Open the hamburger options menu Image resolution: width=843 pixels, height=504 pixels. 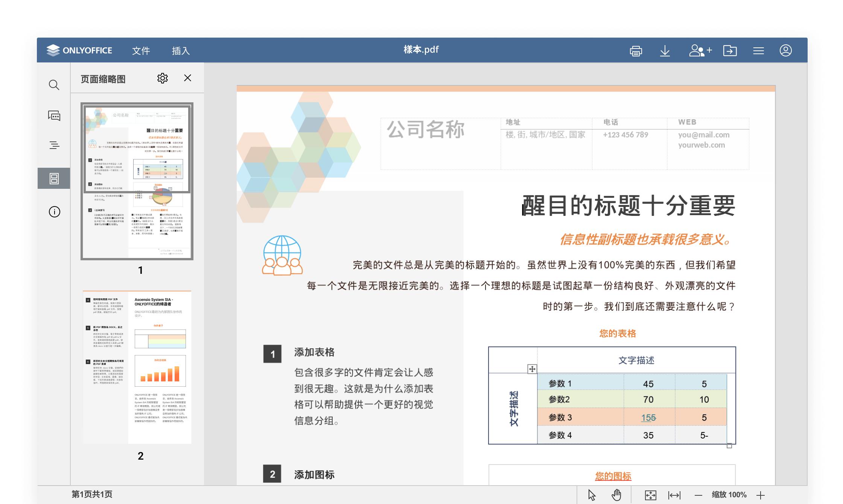(759, 50)
